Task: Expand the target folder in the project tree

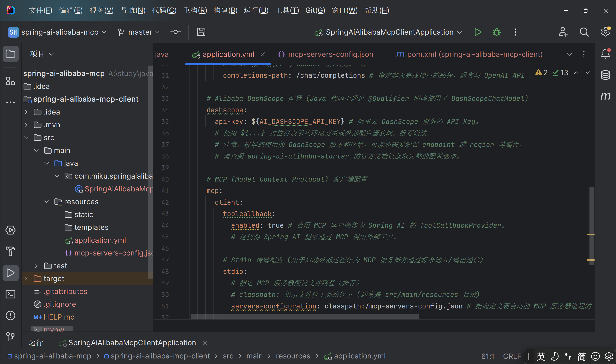Action: pyautogui.click(x=26, y=279)
